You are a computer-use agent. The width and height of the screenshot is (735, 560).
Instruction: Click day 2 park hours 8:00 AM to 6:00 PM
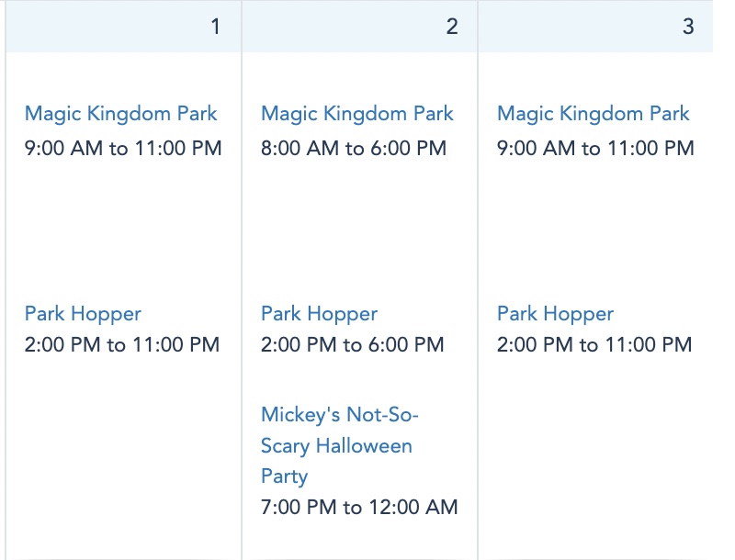(354, 148)
